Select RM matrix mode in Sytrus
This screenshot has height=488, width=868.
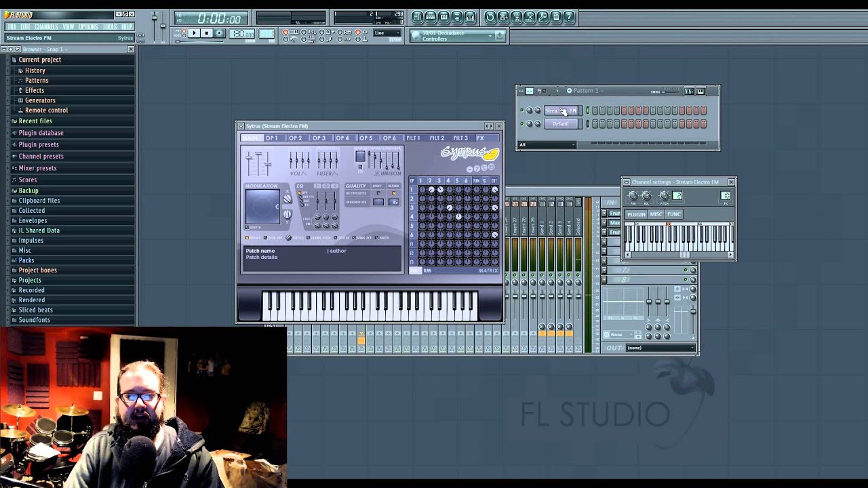click(x=427, y=270)
